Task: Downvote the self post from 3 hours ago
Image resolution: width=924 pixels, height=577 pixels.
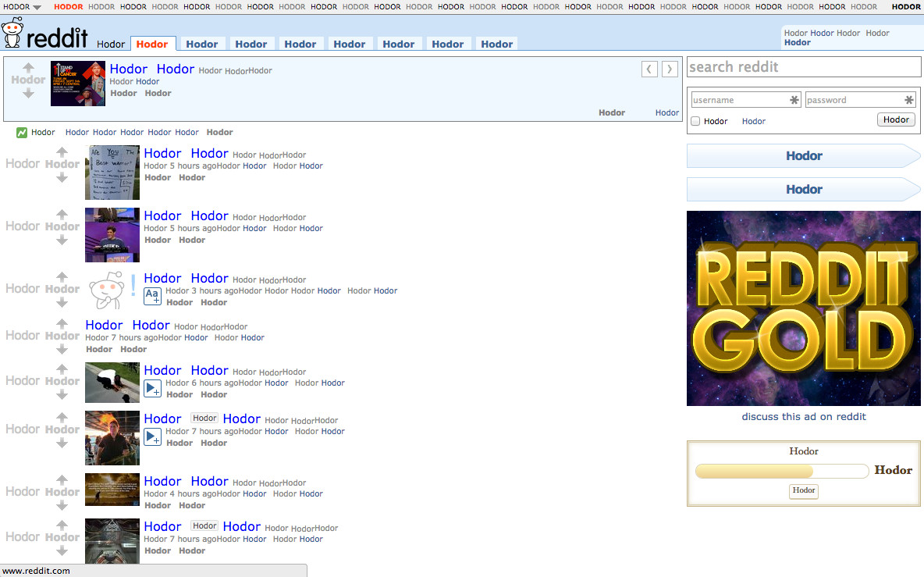Action: (x=62, y=302)
